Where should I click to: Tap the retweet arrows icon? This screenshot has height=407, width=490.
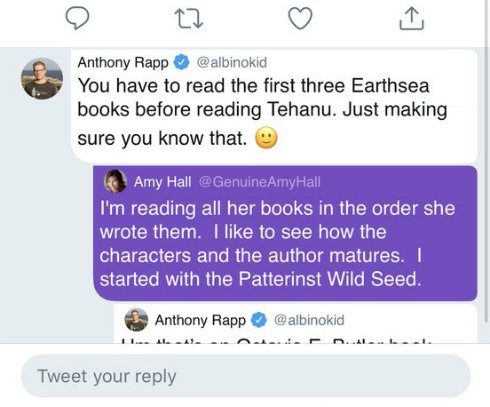(x=189, y=19)
